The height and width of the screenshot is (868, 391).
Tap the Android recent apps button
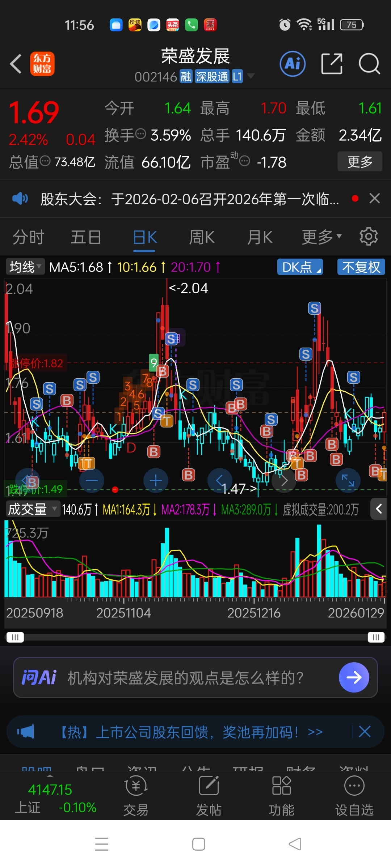pyautogui.click(x=102, y=844)
